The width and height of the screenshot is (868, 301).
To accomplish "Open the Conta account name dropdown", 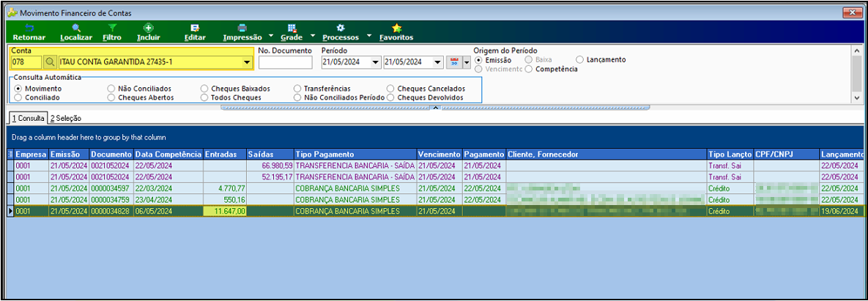I will click(x=247, y=62).
